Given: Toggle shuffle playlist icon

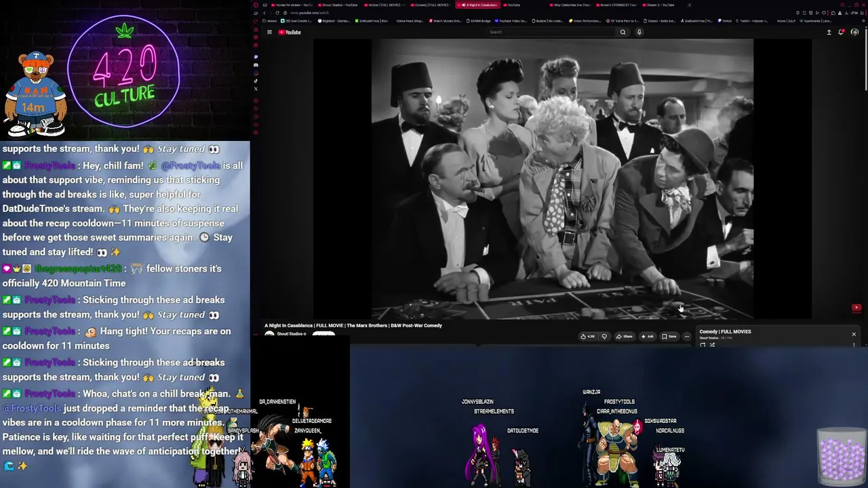Looking at the screenshot, I should [712, 345].
